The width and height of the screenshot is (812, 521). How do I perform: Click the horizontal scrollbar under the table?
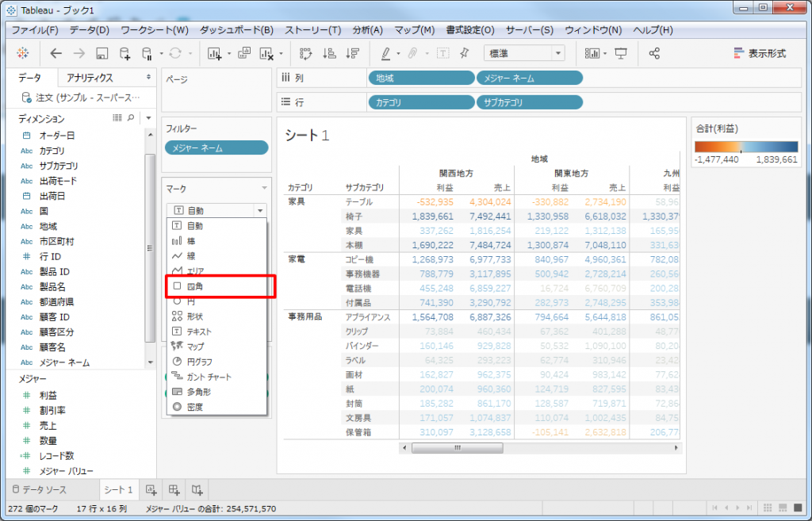(x=456, y=447)
